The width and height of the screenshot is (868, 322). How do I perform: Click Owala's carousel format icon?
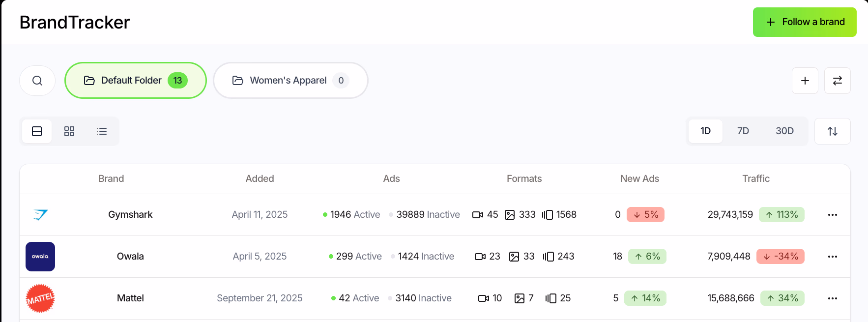point(549,257)
